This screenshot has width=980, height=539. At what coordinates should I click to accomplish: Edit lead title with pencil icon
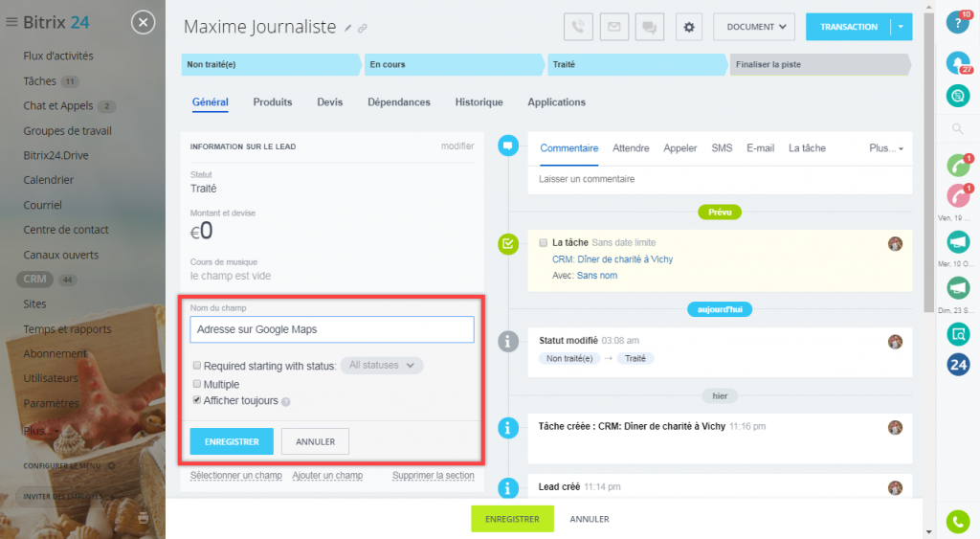tap(348, 28)
